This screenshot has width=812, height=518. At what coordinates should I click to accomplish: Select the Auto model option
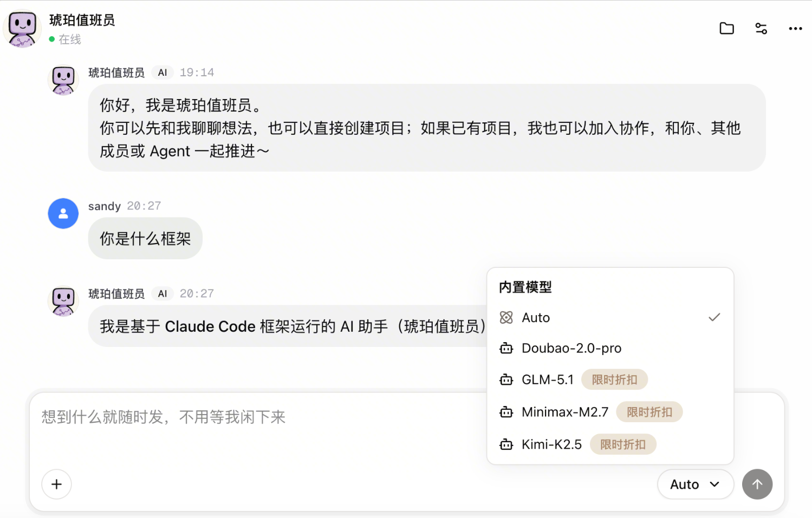pos(610,317)
